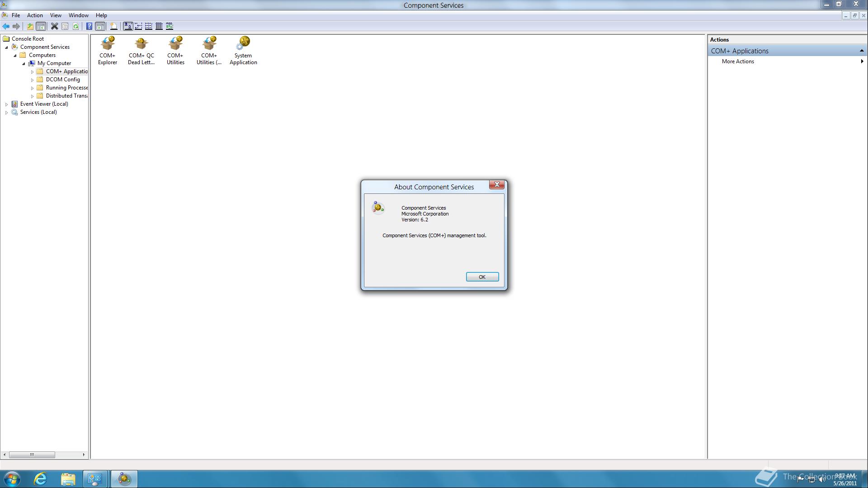
Task: Launch Internet Explorer from taskbar
Action: click(40, 479)
